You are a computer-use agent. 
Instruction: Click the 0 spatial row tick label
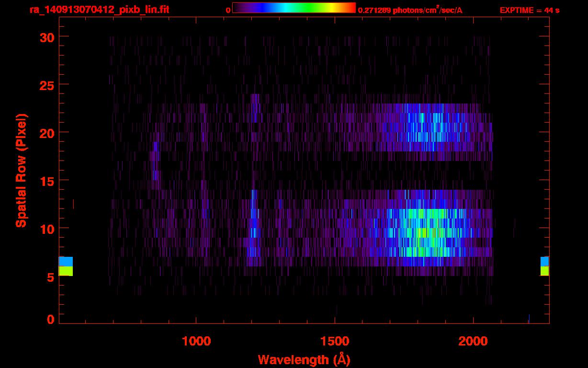50,319
